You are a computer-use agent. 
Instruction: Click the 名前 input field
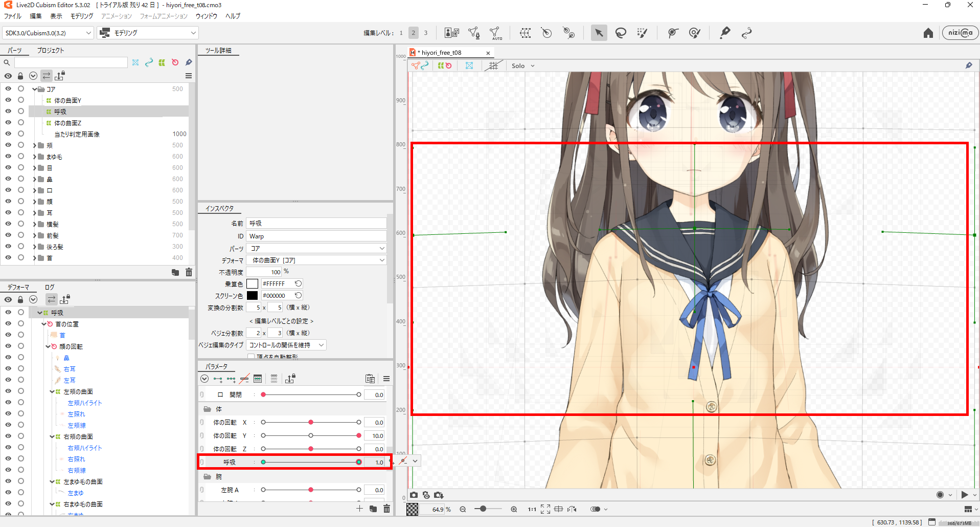(317, 224)
